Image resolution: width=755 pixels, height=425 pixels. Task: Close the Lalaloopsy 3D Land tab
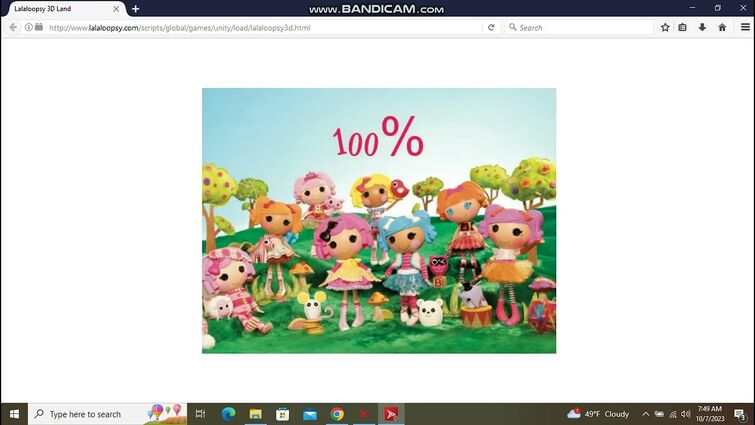point(116,9)
